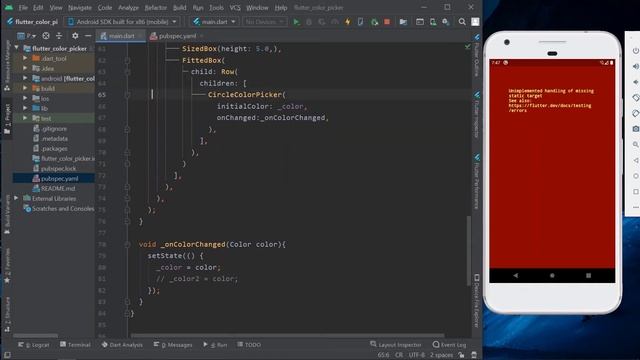This screenshot has width=640, height=360.
Task: Expand the ios folder
Action: 25,98
